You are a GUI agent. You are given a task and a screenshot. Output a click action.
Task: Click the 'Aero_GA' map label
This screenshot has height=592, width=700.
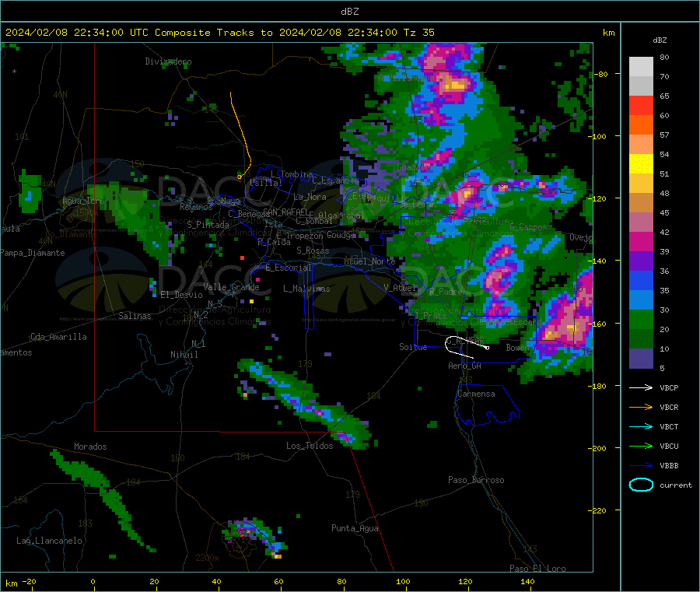(x=464, y=366)
